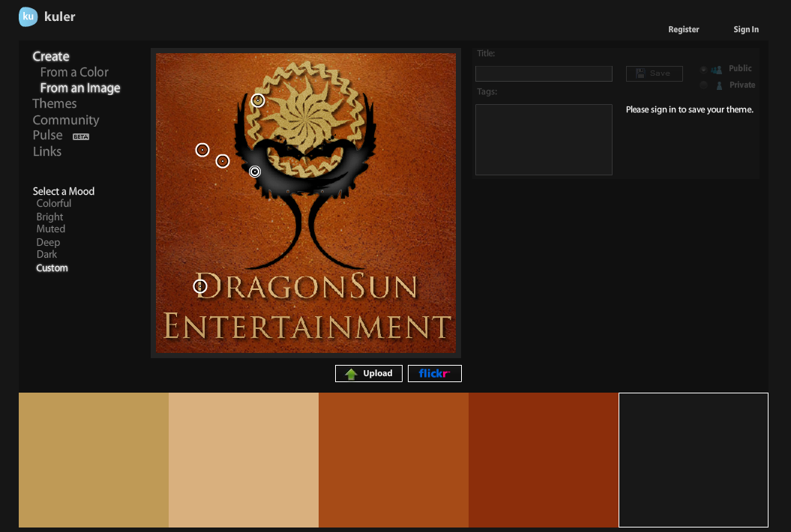Click the Save button

655,73
